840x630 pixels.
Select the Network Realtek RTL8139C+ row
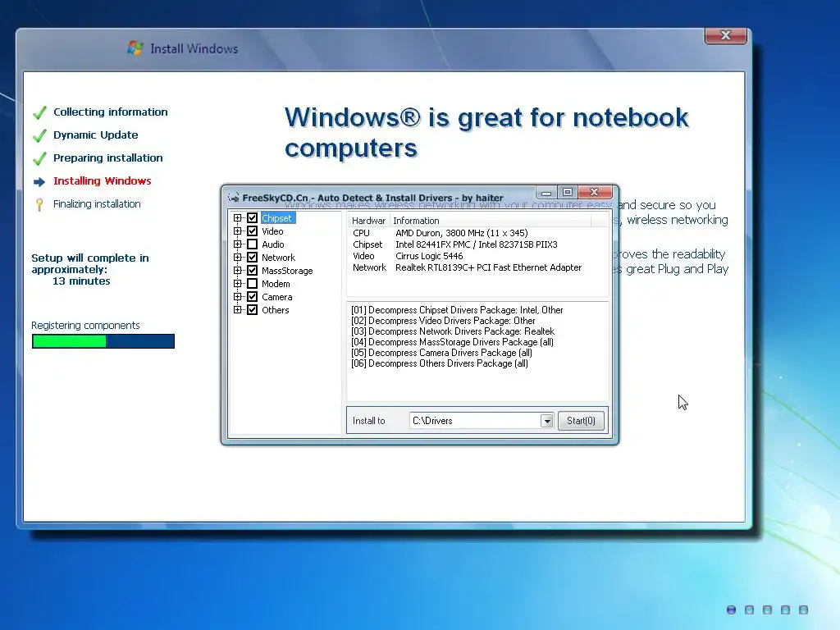click(478, 267)
